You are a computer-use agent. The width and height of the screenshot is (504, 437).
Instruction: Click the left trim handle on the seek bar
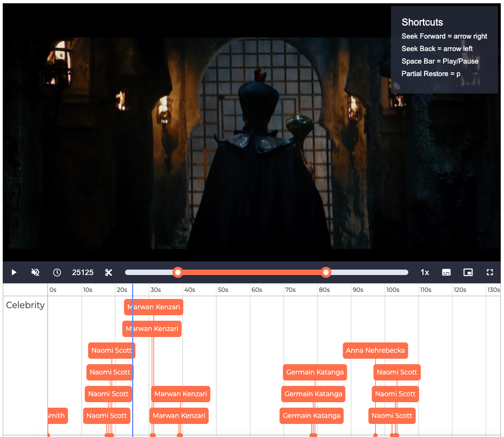[x=177, y=272]
